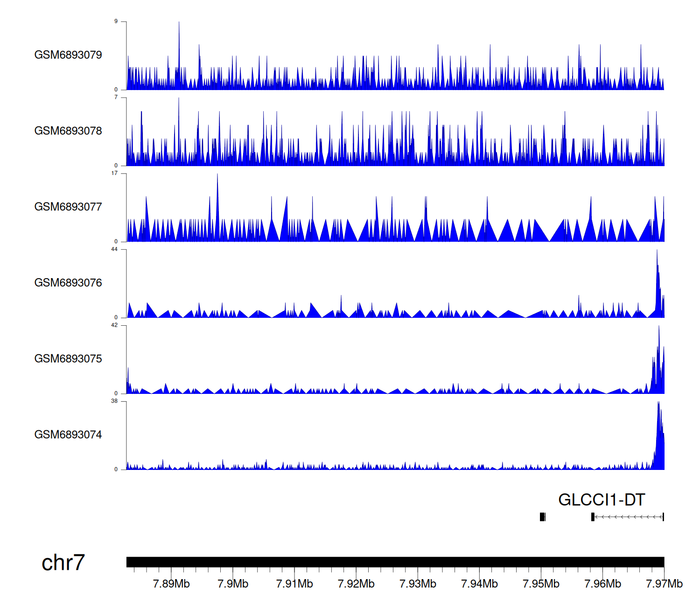Viewport: 700px width, 616px height.
Task: Select the 7.94Mb axis label
Action: pos(479,584)
